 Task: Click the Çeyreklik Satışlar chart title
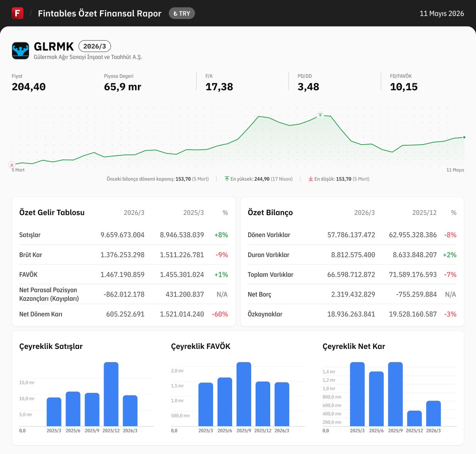[x=51, y=346]
